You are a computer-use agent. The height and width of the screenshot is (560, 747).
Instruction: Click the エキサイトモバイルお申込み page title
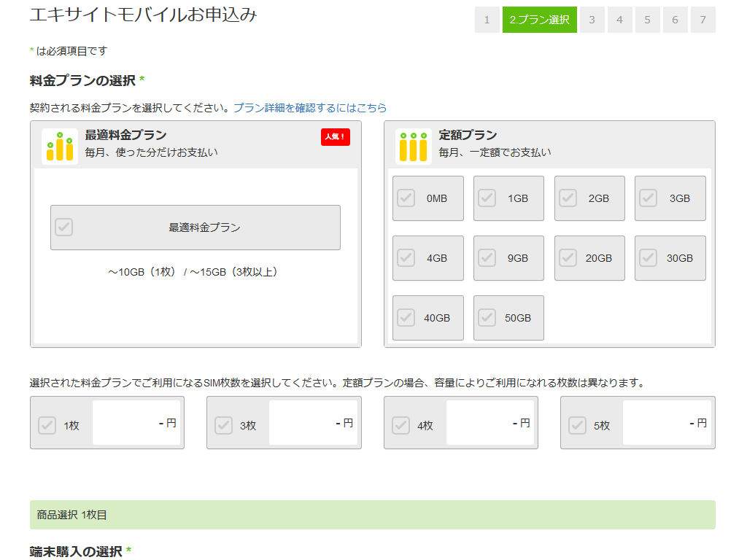click(x=144, y=15)
